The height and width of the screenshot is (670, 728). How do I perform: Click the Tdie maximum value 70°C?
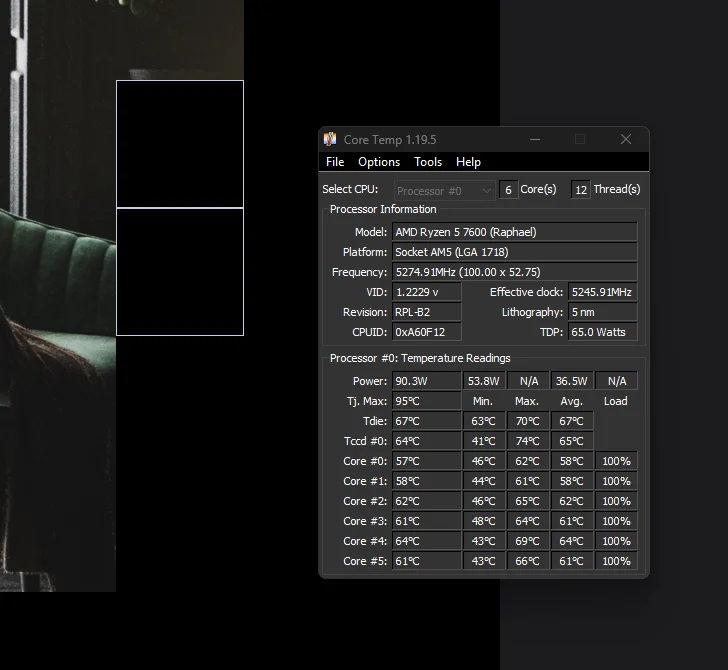tap(528, 421)
